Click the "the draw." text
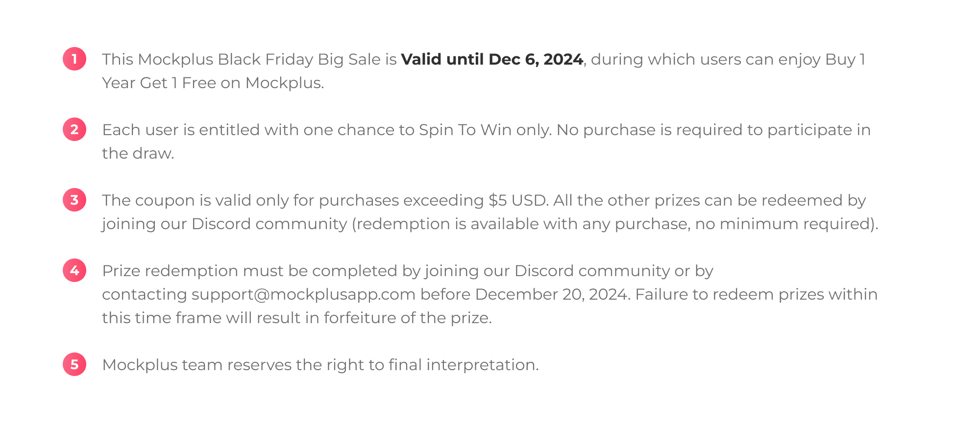Image resolution: width=980 pixels, height=423 pixels. point(138,154)
